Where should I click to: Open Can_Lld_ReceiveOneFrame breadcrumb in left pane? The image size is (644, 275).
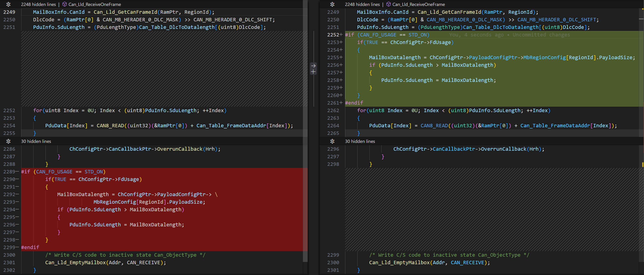94,4
